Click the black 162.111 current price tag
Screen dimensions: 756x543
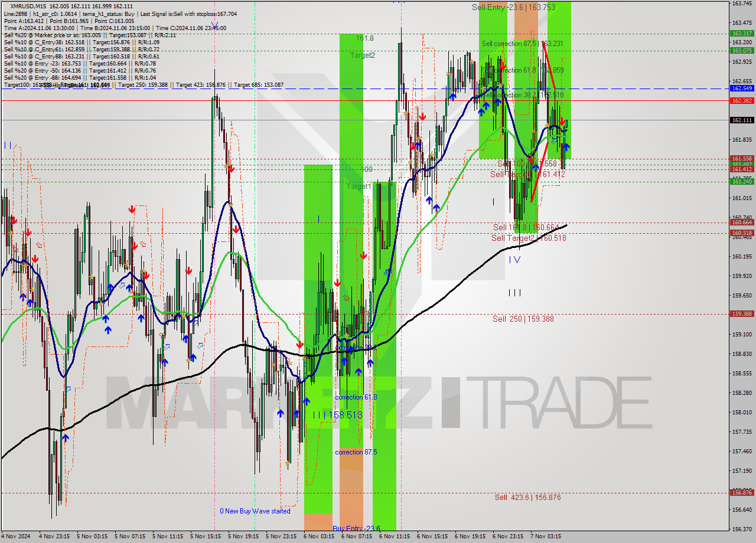pos(742,120)
